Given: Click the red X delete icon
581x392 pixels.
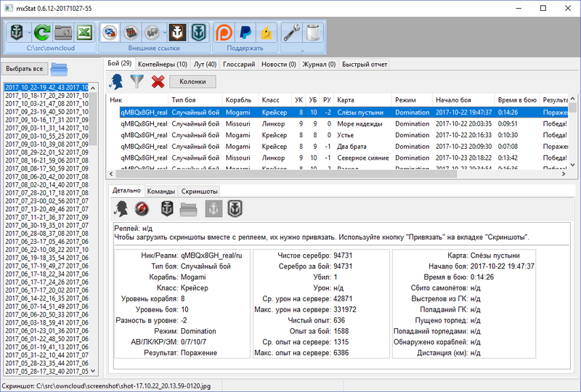Looking at the screenshot, I should click(x=158, y=81).
